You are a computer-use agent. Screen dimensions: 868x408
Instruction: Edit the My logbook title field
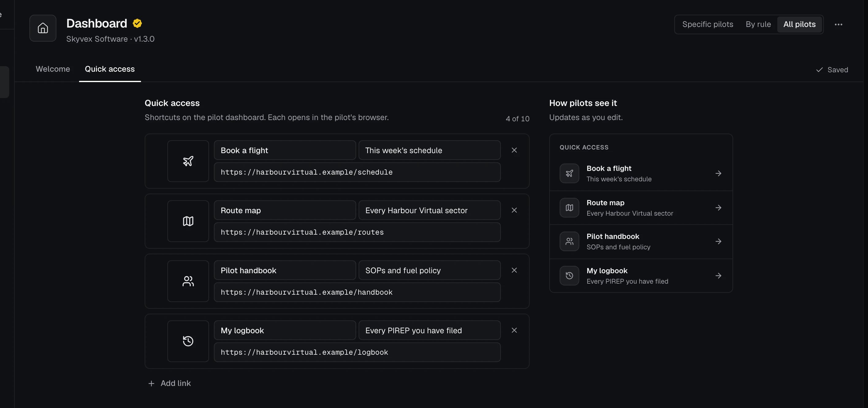pyautogui.click(x=285, y=330)
